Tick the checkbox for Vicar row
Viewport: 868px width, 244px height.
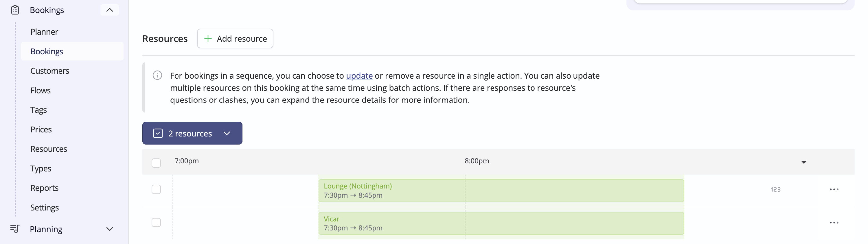(156, 222)
